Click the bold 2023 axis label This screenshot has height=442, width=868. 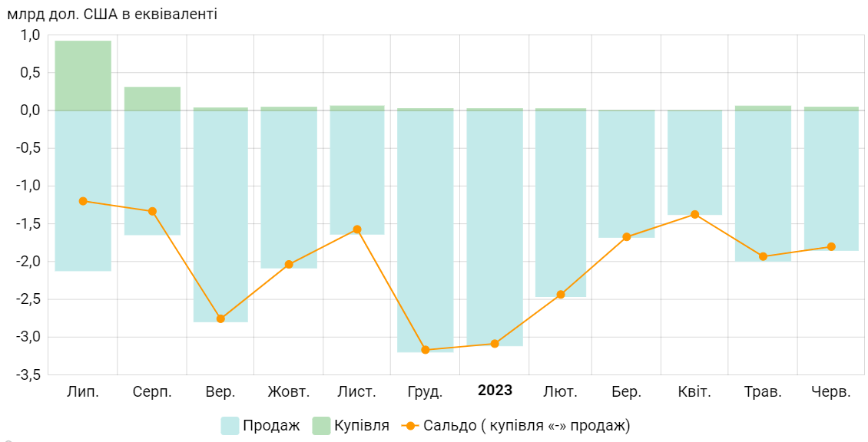tap(495, 391)
